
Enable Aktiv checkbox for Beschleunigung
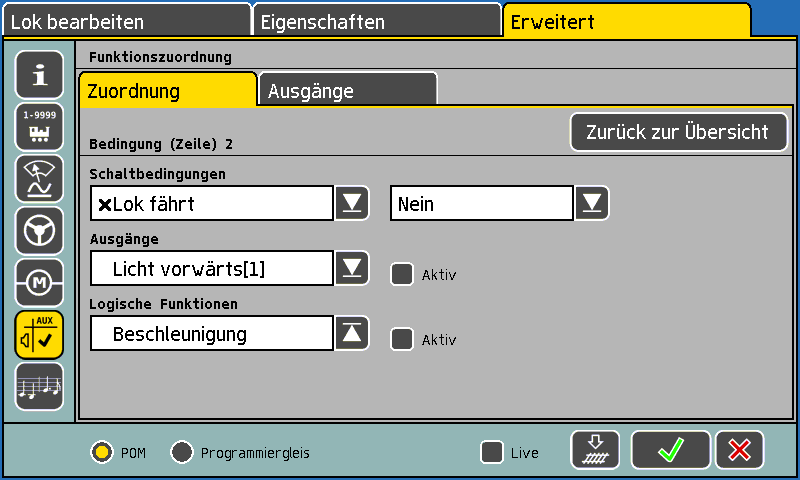pyautogui.click(x=402, y=339)
